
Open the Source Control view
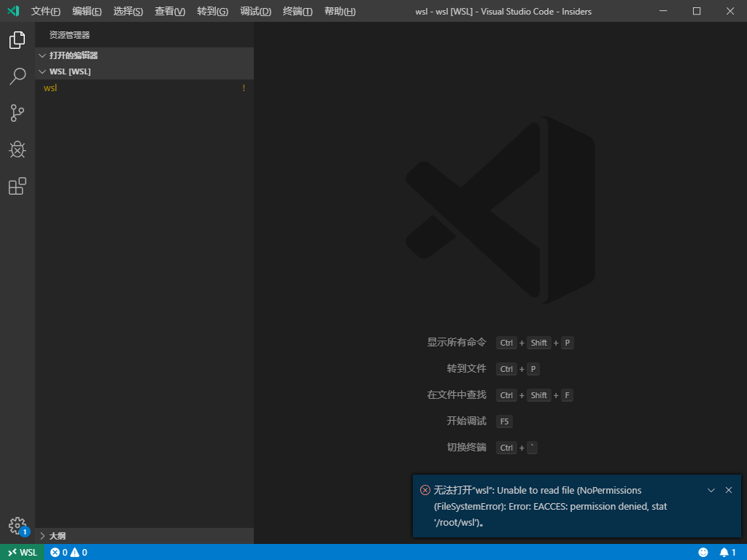pyautogui.click(x=17, y=113)
